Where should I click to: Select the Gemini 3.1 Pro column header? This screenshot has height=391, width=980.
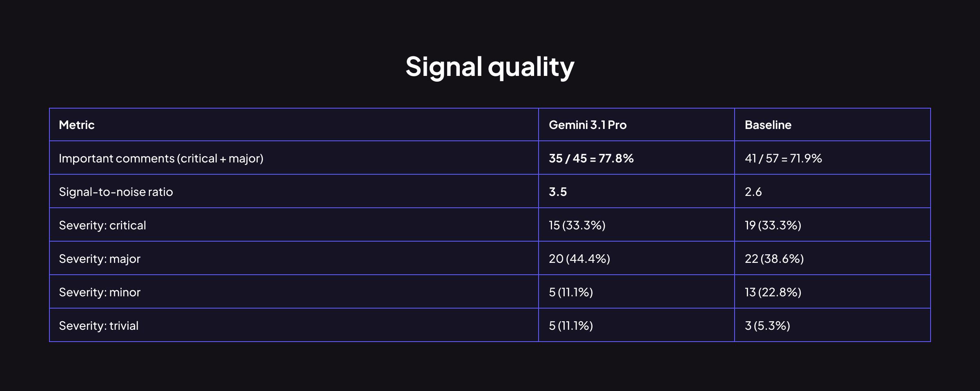pyautogui.click(x=587, y=125)
